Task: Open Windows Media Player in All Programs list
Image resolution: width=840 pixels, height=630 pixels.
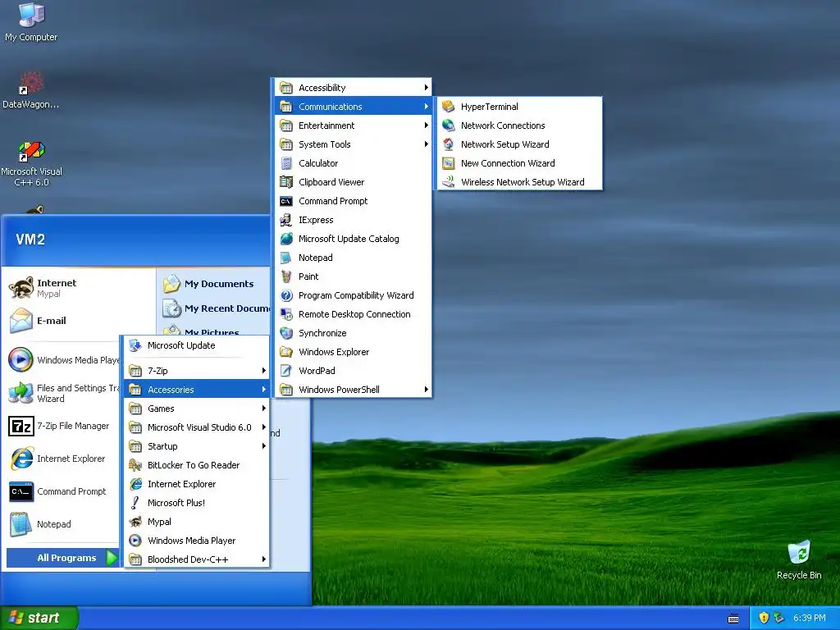Action: coord(197,541)
